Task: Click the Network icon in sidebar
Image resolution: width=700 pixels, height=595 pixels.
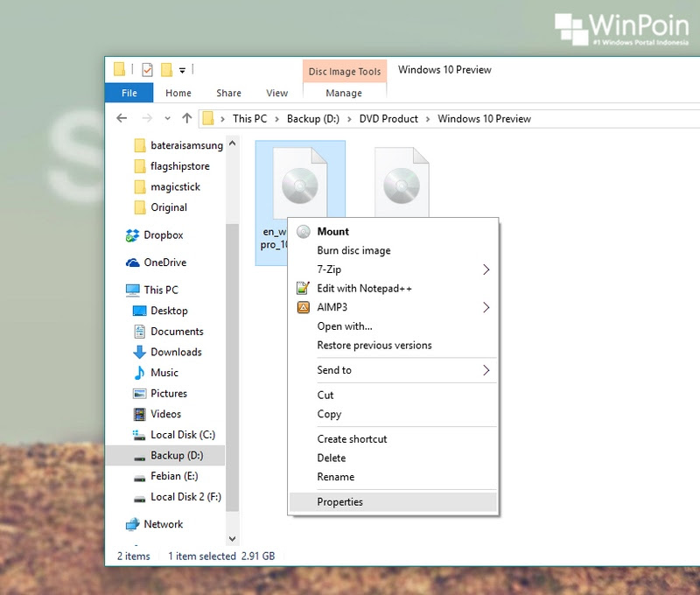Action: 133,524
